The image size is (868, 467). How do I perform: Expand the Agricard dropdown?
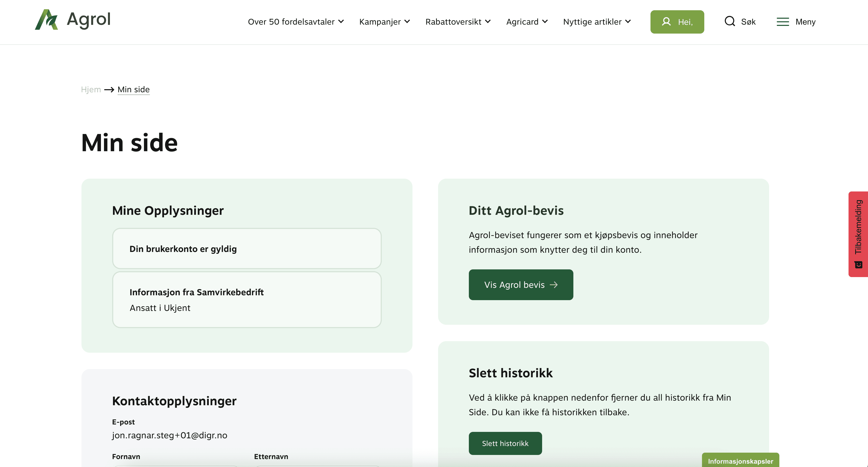[527, 22]
